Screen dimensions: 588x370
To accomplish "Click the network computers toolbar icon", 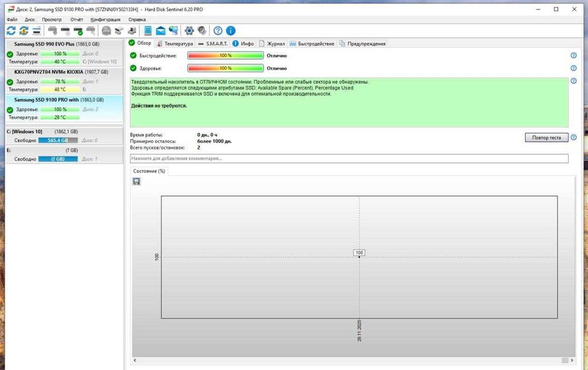I will click(173, 31).
